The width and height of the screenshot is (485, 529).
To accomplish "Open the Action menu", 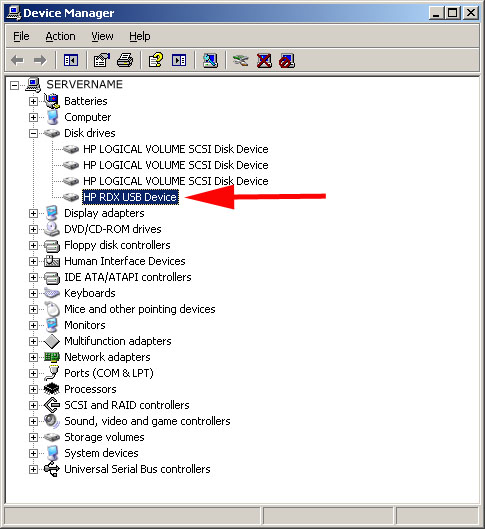I will (60, 36).
